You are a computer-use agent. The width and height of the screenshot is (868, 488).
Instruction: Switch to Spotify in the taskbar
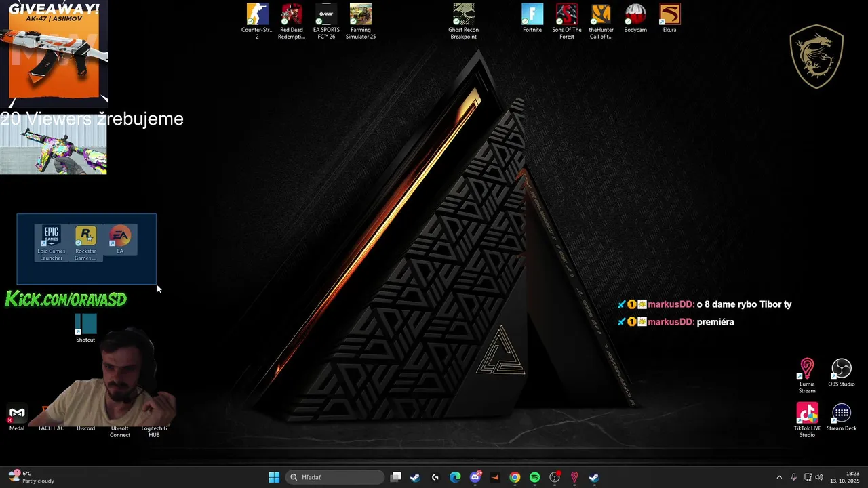coord(534,477)
